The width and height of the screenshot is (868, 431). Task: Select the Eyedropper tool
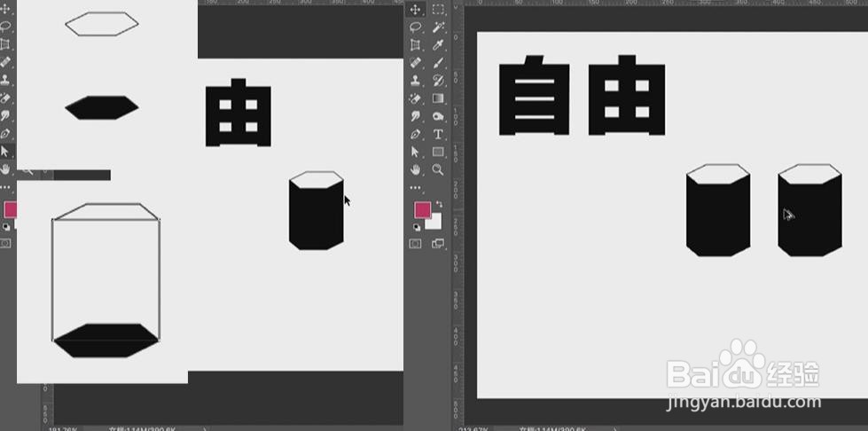(x=438, y=45)
